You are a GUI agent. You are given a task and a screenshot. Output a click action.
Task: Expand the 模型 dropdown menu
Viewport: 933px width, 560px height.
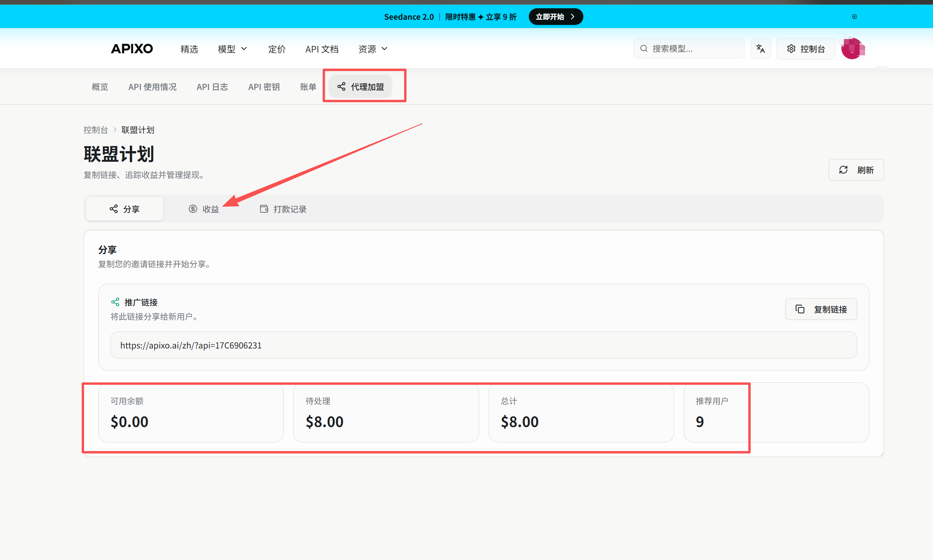[x=232, y=49]
